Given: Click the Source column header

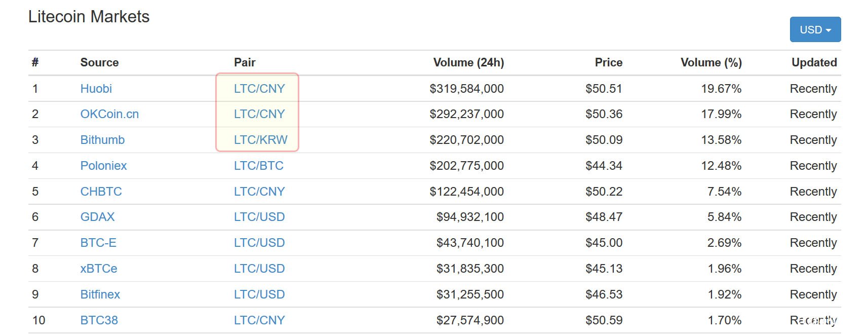Looking at the screenshot, I should (99, 62).
